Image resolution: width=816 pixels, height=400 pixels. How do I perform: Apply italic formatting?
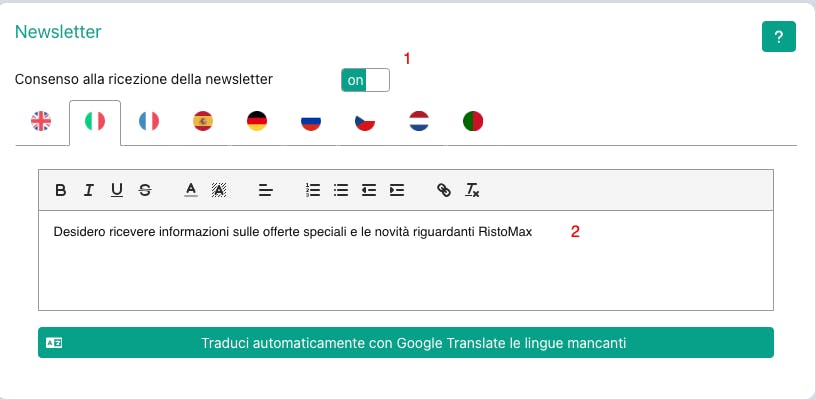click(x=88, y=190)
